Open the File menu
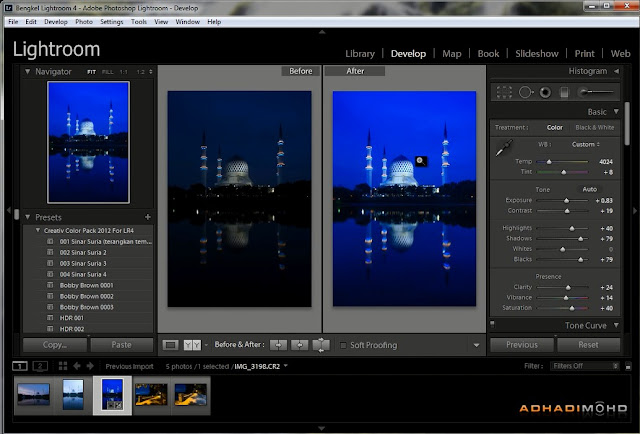 13,22
